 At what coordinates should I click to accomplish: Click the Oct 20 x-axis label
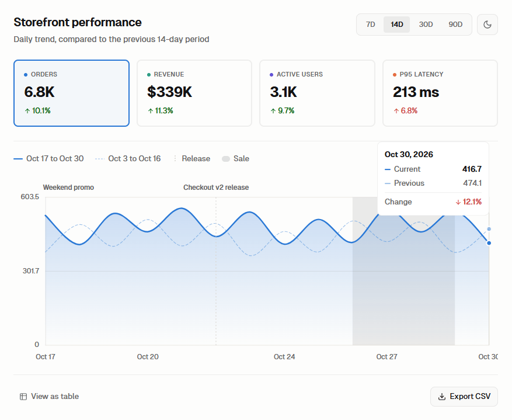[148, 357]
